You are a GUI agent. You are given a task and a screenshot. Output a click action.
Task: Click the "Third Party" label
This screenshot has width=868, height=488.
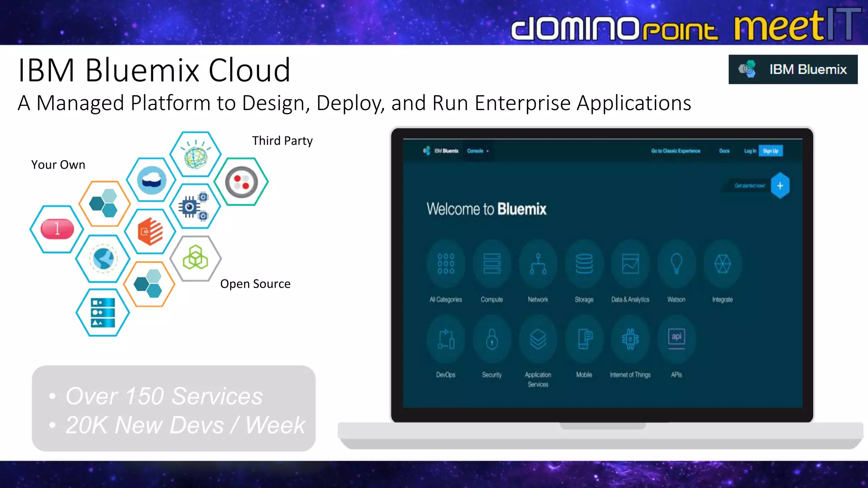(282, 141)
